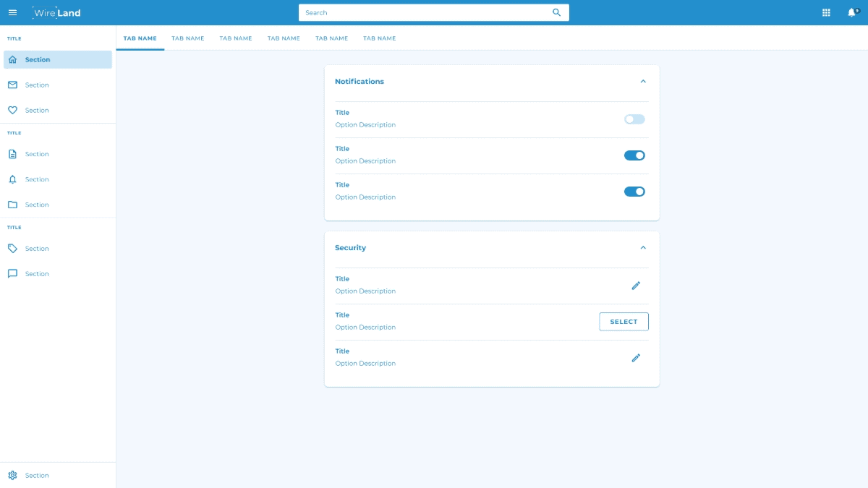Enable the first Notifications toggle
Screen dimensions: 868x488
[634, 119]
